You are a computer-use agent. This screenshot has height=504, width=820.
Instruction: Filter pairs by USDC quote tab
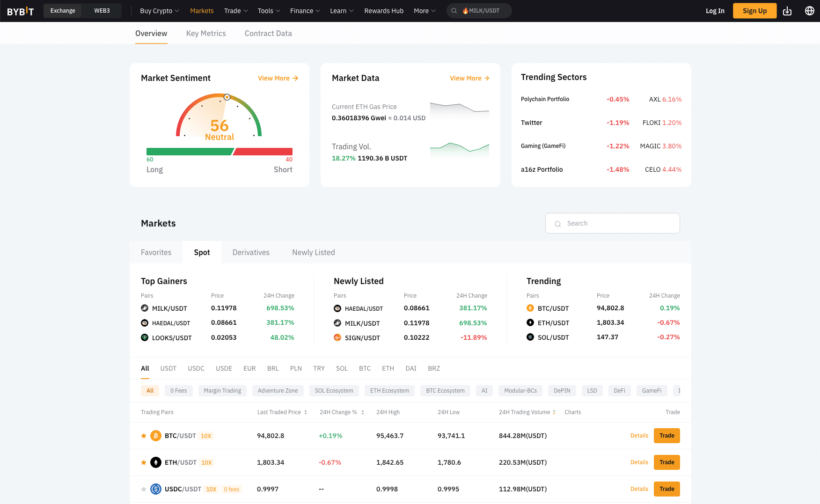[196, 368]
